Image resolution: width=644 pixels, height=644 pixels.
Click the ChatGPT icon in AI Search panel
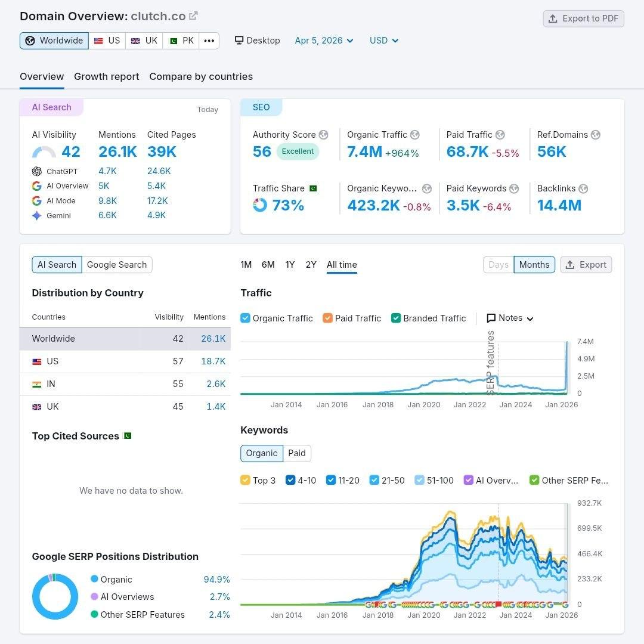coord(35,171)
